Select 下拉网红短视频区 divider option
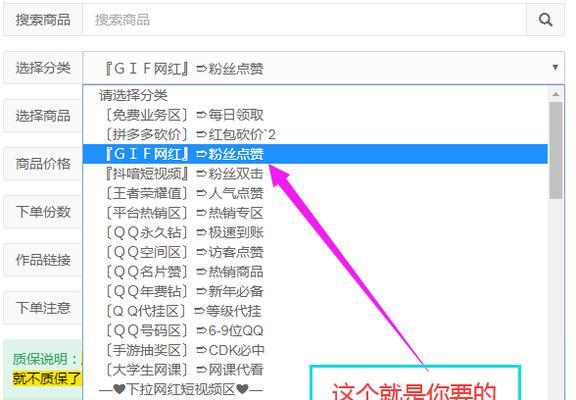The image size is (576, 400). click(x=315, y=389)
